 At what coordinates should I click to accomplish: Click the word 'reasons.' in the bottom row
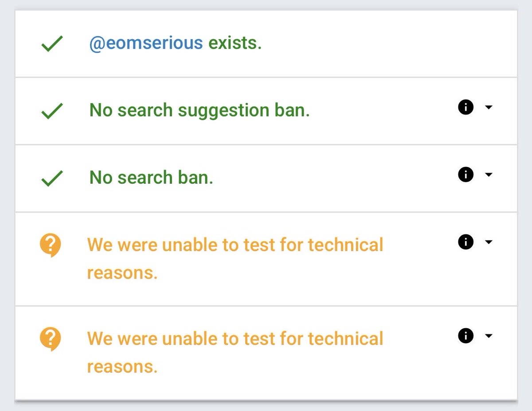point(122,366)
